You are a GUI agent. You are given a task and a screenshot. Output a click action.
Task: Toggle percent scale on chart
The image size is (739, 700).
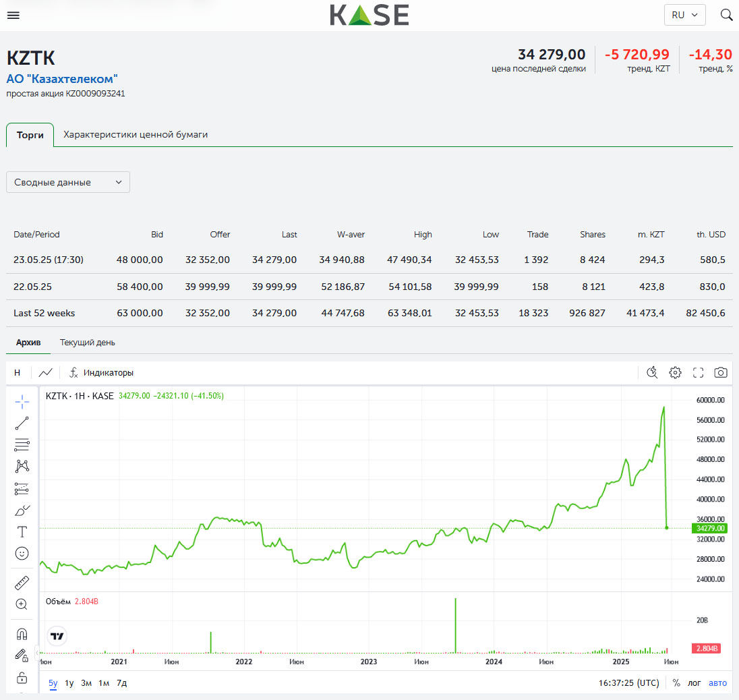click(676, 682)
